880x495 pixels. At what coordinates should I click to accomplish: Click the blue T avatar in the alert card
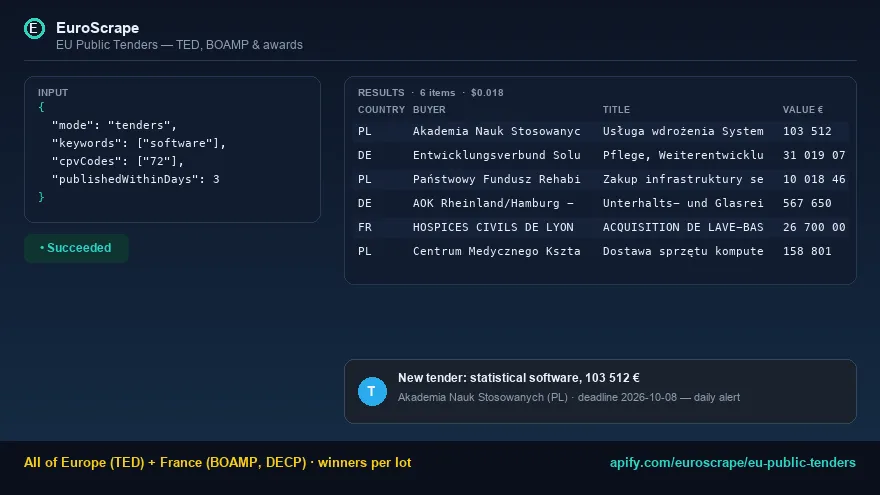click(x=372, y=391)
